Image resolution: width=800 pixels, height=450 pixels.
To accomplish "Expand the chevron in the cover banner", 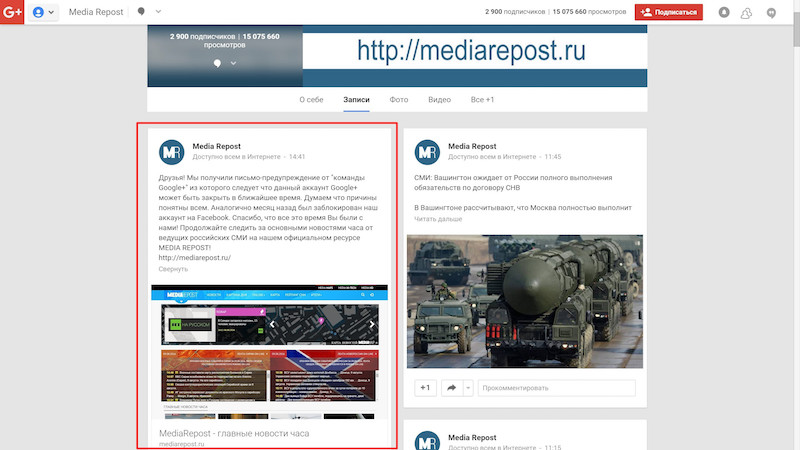I will tap(233, 63).
